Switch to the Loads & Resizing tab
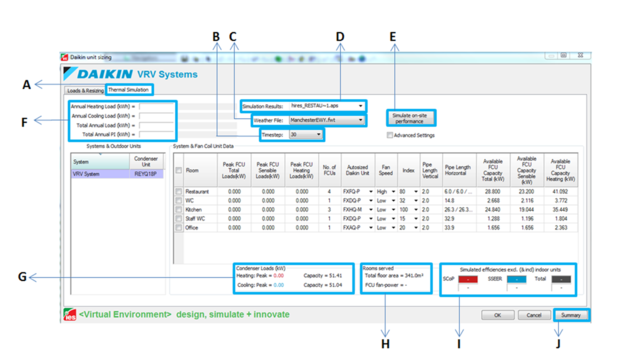Image resolution: width=624 pixels, height=363 pixels. (x=85, y=91)
